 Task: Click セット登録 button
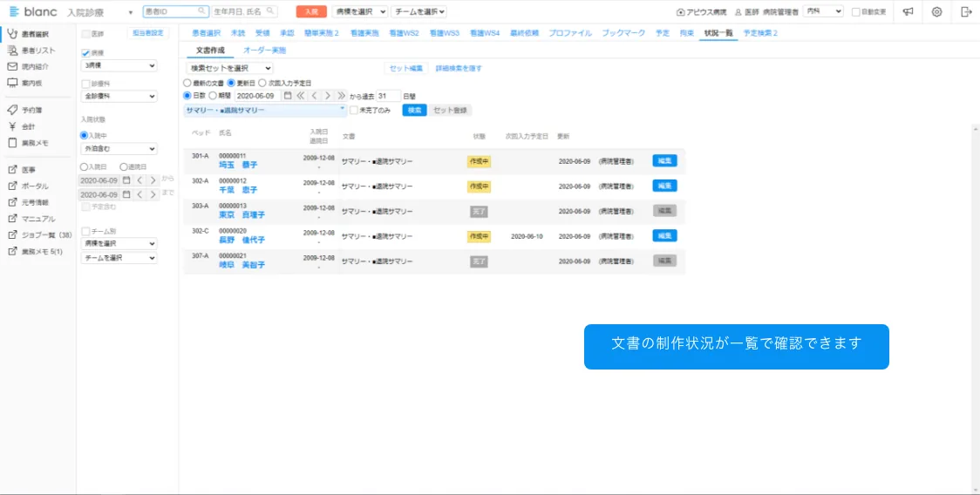point(451,110)
